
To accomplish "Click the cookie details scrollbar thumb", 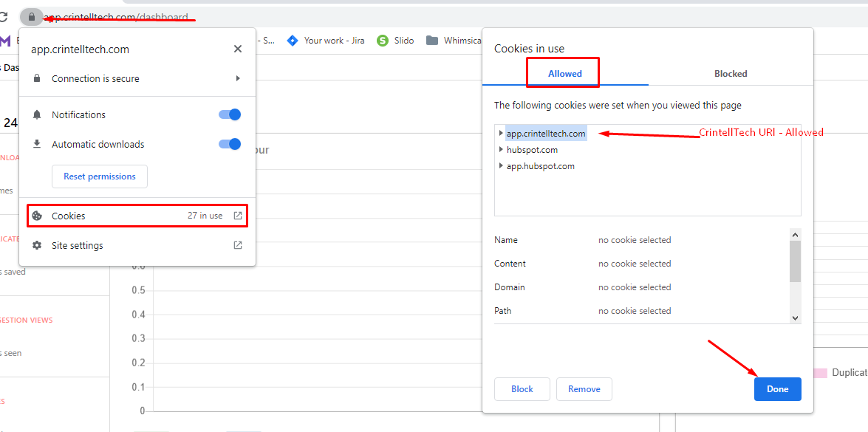I will pyautogui.click(x=796, y=261).
